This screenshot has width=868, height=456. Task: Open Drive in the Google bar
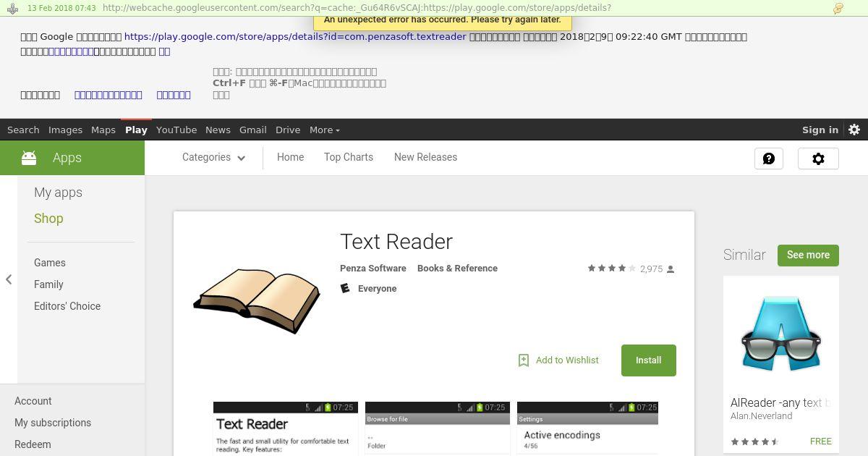288,130
